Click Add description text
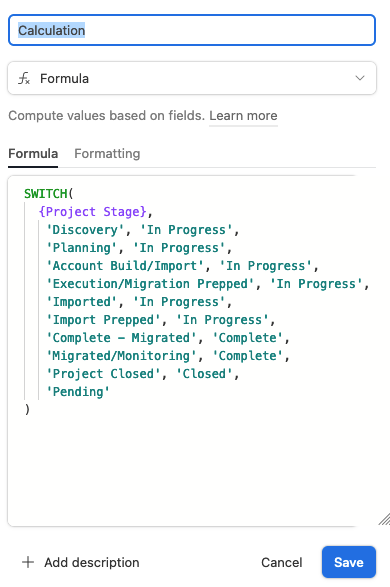 click(92, 562)
